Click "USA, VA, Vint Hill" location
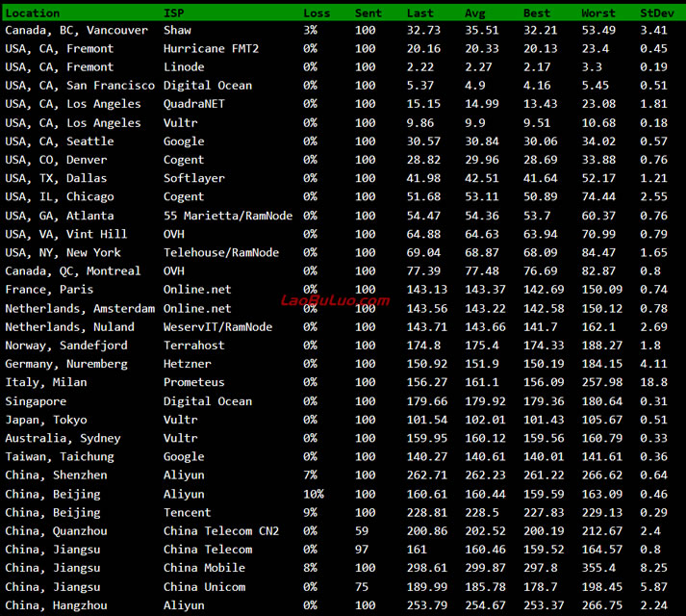This screenshot has height=616, width=686. coord(66,234)
